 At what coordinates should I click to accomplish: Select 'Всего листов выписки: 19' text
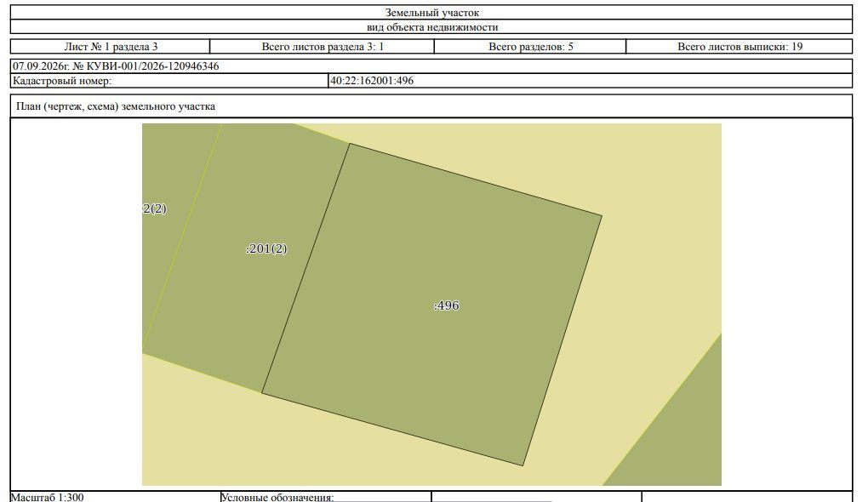click(x=740, y=47)
